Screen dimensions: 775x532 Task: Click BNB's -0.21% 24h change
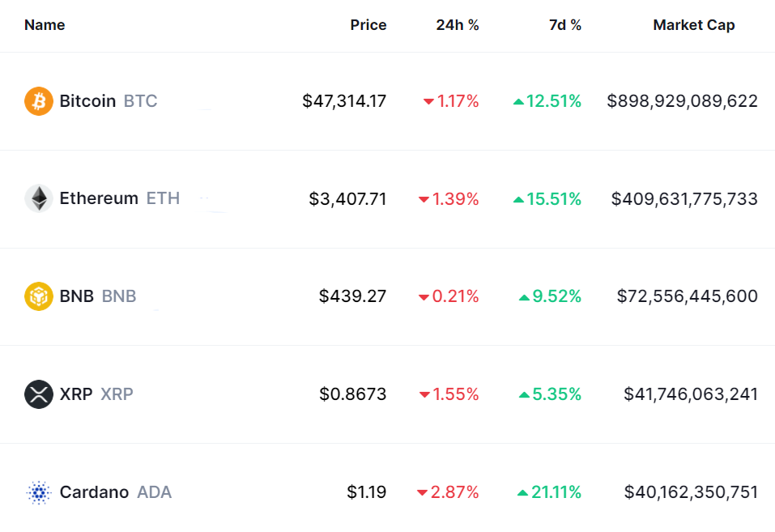coord(455,296)
